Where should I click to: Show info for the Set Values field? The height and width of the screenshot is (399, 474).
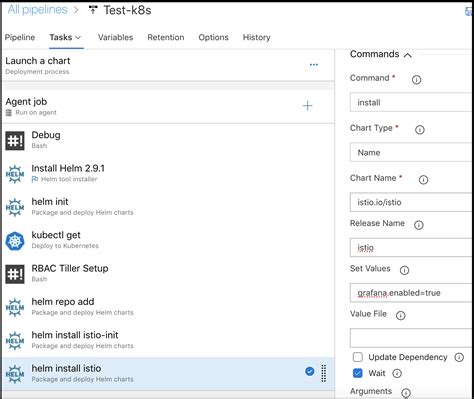tap(404, 270)
